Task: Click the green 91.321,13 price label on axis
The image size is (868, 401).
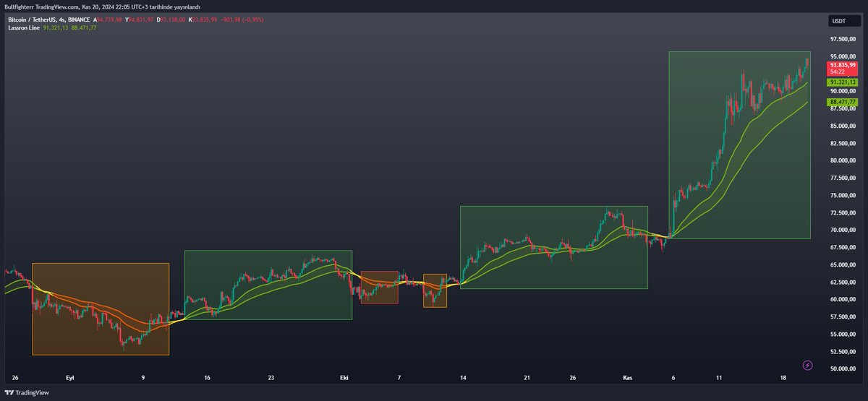Action: pos(842,83)
